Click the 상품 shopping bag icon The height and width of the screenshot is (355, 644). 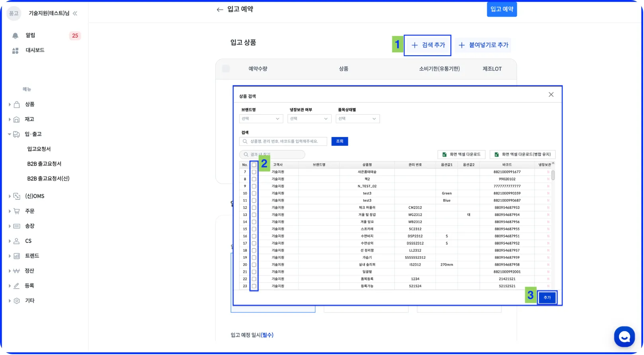[x=17, y=105]
